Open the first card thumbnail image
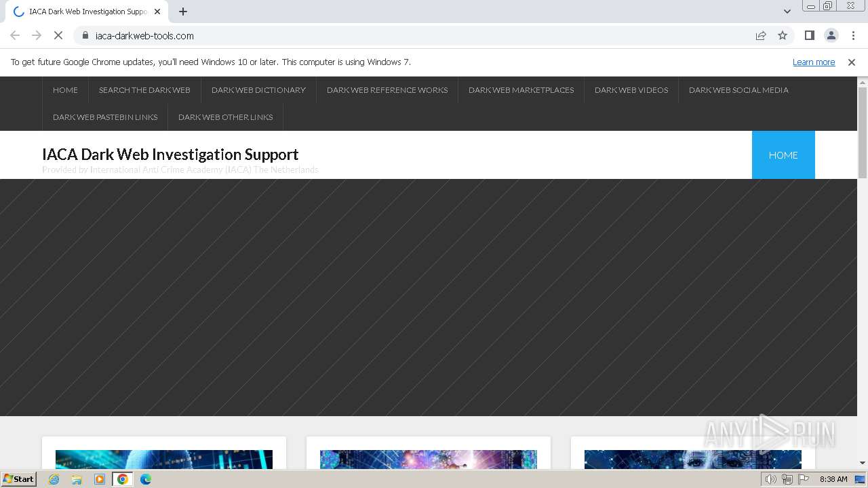 tap(164, 460)
